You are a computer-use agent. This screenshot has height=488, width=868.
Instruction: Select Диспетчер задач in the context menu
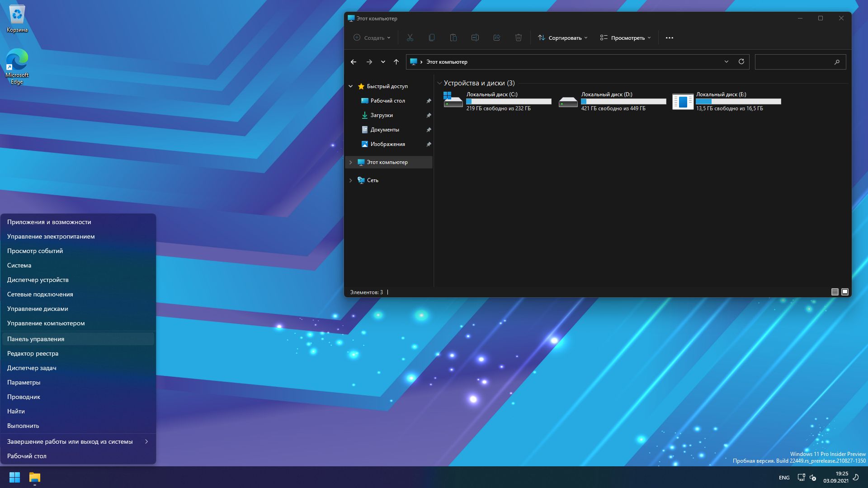pos(32,368)
